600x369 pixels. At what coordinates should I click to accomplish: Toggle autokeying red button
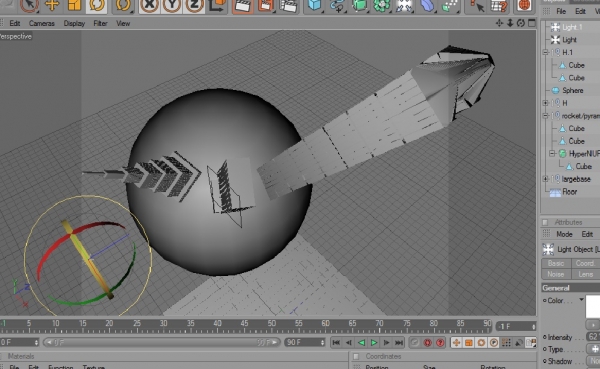pos(427,343)
